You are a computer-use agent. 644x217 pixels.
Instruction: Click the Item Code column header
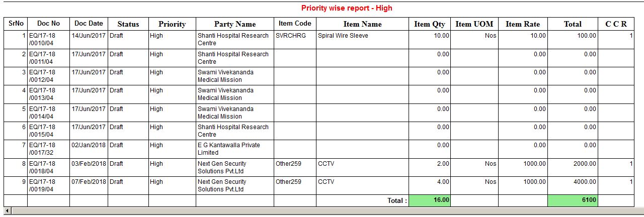pos(295,24)
